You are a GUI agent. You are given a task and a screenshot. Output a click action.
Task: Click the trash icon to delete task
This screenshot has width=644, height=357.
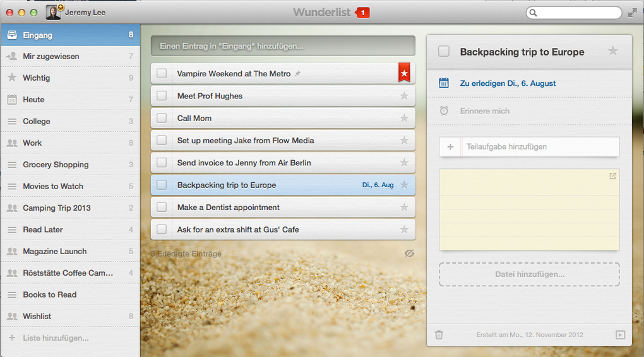[439, 335]
